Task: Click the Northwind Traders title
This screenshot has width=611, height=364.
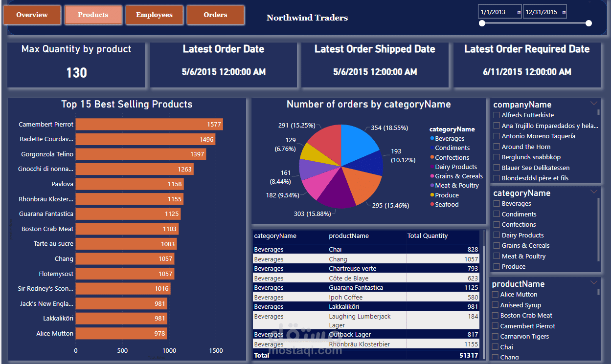Action: (x=307, y=18)
